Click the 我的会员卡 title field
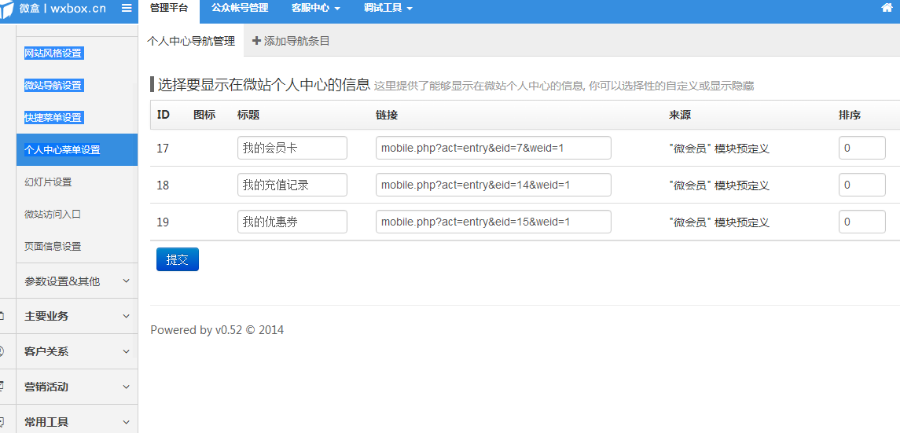Viewport: 900px width, 433px height. pyautogui.click(x=292, y=148)
